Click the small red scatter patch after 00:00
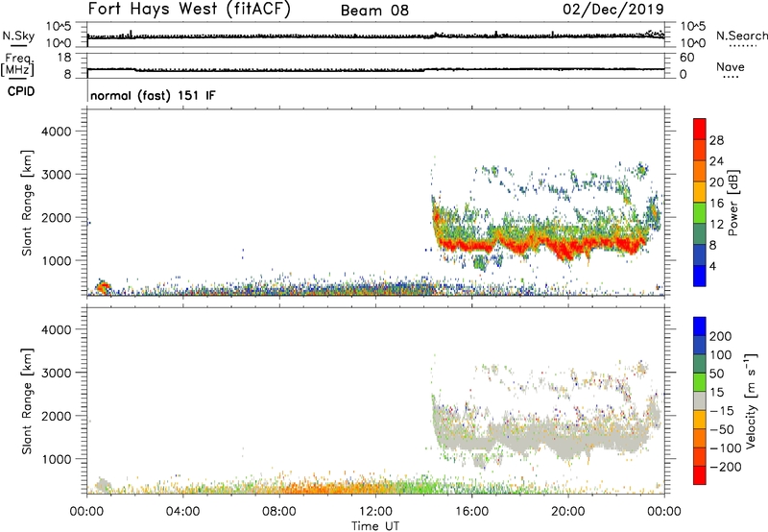Viewport: 768px width, 532px height. 103,287
